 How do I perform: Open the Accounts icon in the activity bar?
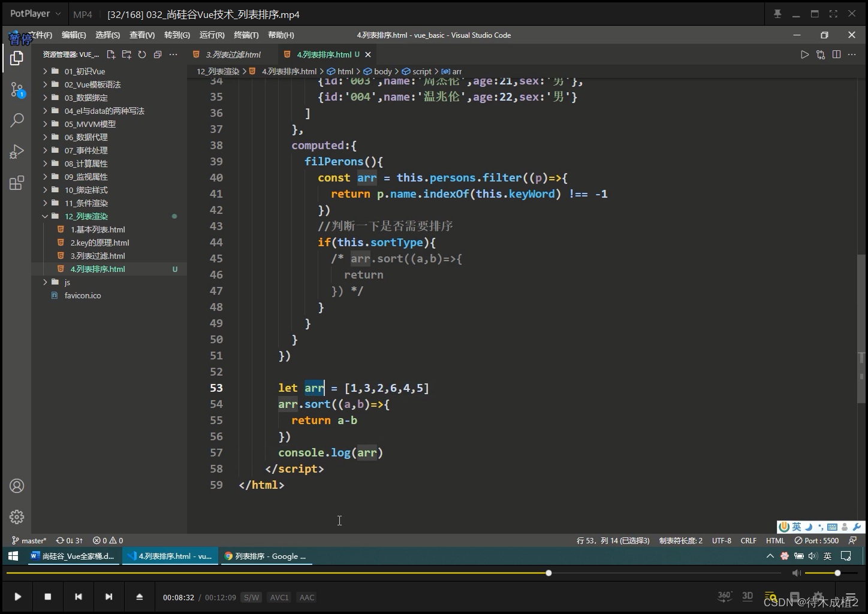pyautogui.click(x=17, y=486)
